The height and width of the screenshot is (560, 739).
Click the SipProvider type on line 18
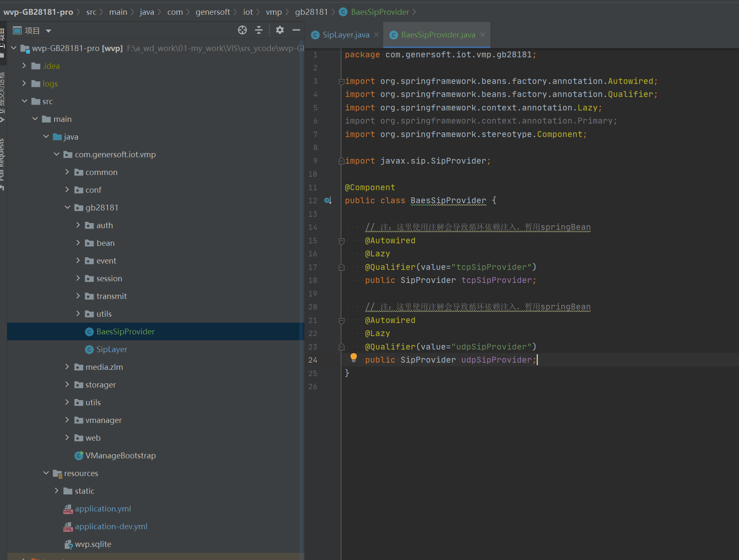(428, 280)
